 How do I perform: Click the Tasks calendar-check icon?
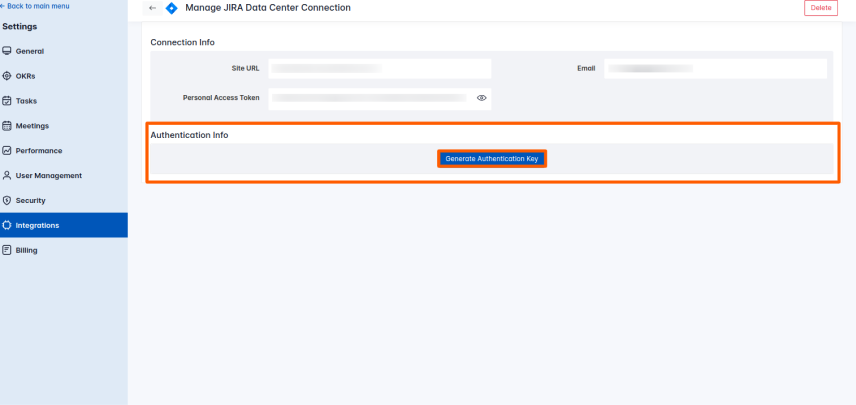pyautogui.click(x=7, y=101)
